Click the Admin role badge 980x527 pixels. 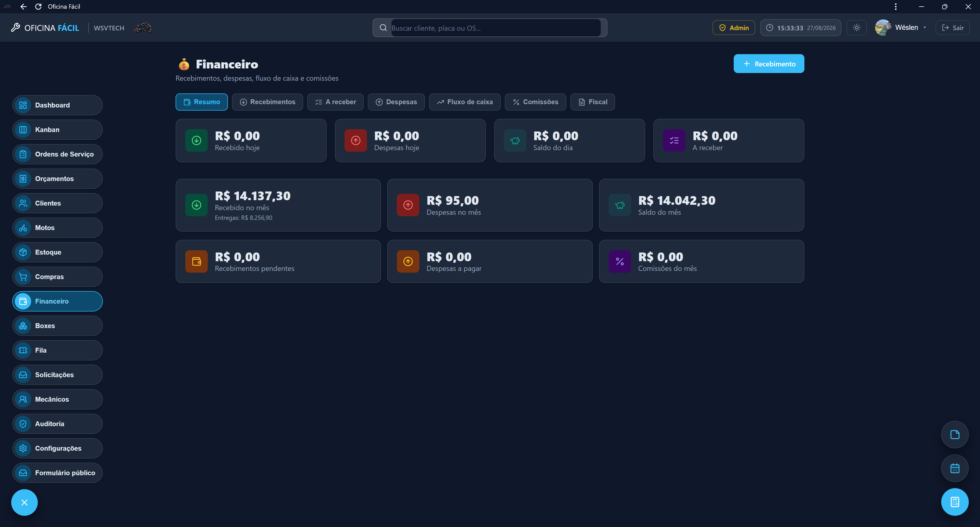point(733,28)
